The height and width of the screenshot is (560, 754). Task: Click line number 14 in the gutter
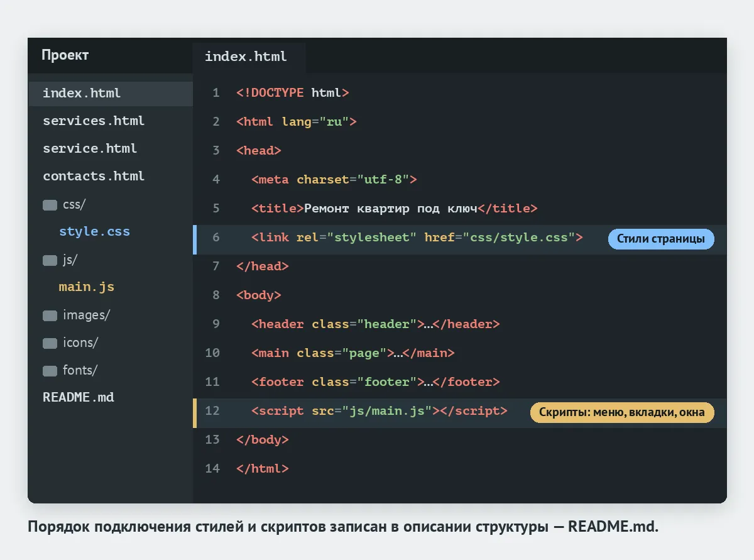[212, 469]
